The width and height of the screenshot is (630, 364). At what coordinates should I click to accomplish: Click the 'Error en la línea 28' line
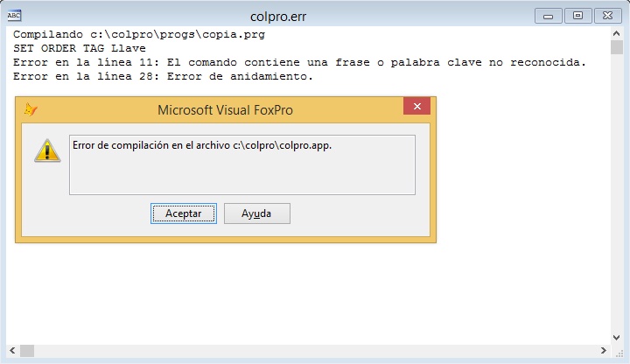point(163,76)
